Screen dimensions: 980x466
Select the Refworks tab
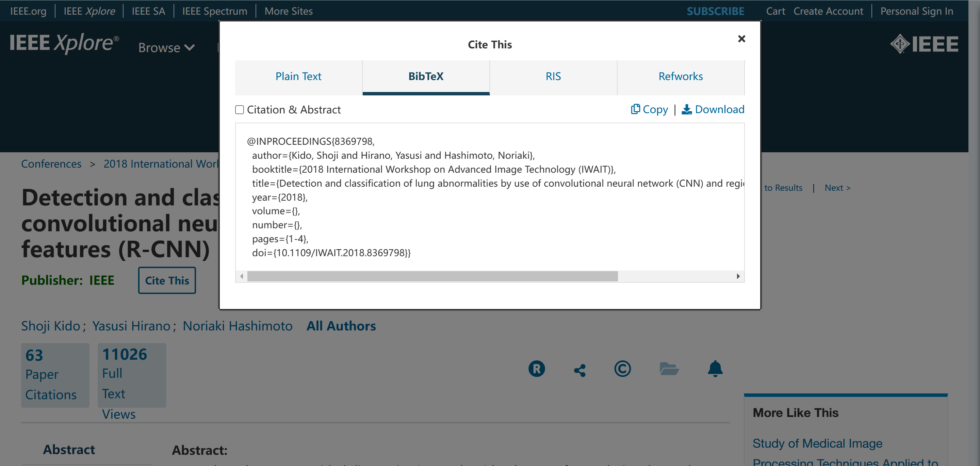click(680, 77)
